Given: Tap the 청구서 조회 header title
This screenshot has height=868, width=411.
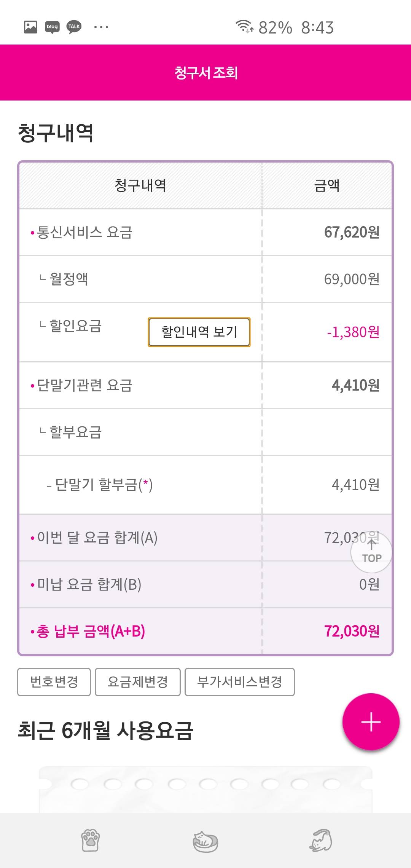Looking at the screenshot, I should 205,73.
